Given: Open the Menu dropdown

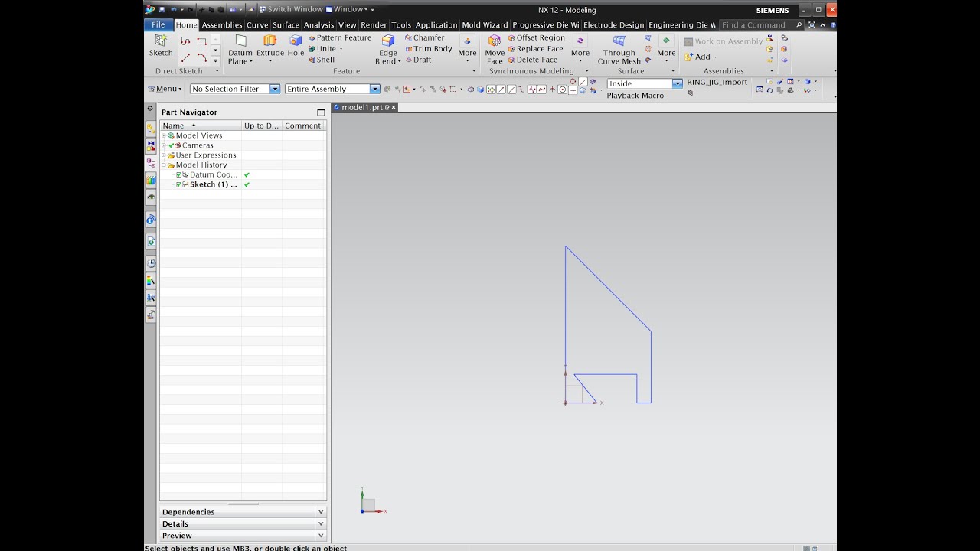Looking at the screenshot, I should click(x=165, y=89).
